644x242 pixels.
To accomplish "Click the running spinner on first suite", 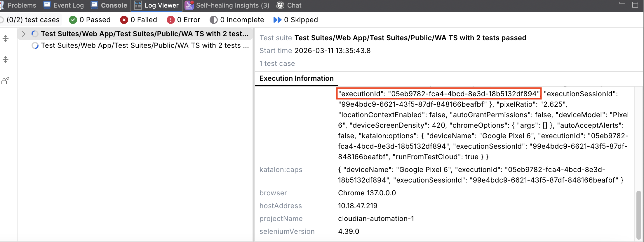I will point(35,34).
